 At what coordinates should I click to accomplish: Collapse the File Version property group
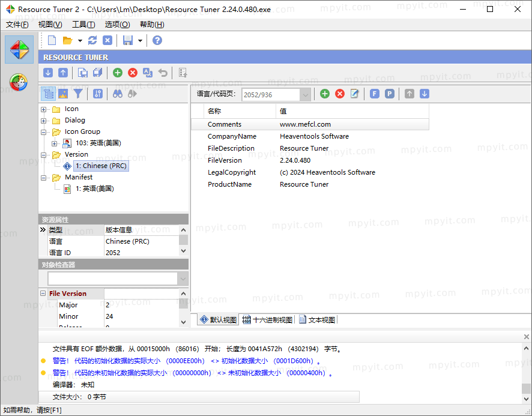(x=43, y=293)
